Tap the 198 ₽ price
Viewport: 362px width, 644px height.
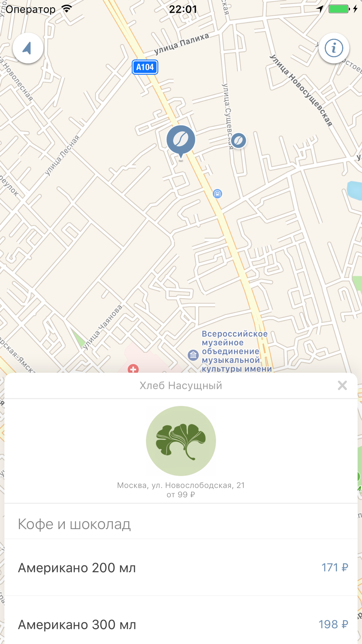click(x=333, y=624)
